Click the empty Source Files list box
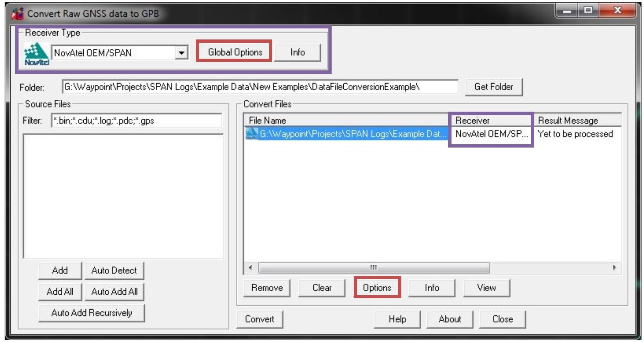 point(123,196)
